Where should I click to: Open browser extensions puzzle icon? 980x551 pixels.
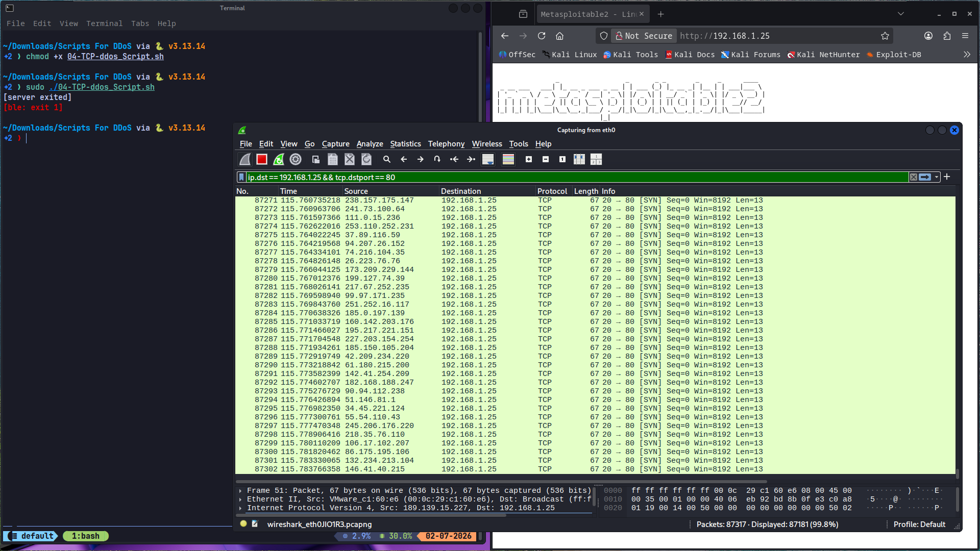[947, 36]
